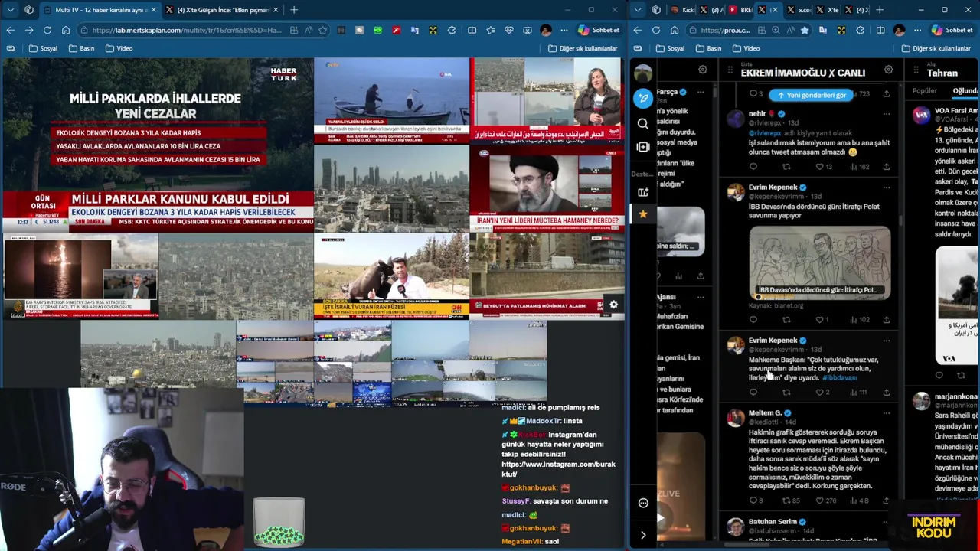Open split screen in left browser toolbar

click(x=472, y=30)
